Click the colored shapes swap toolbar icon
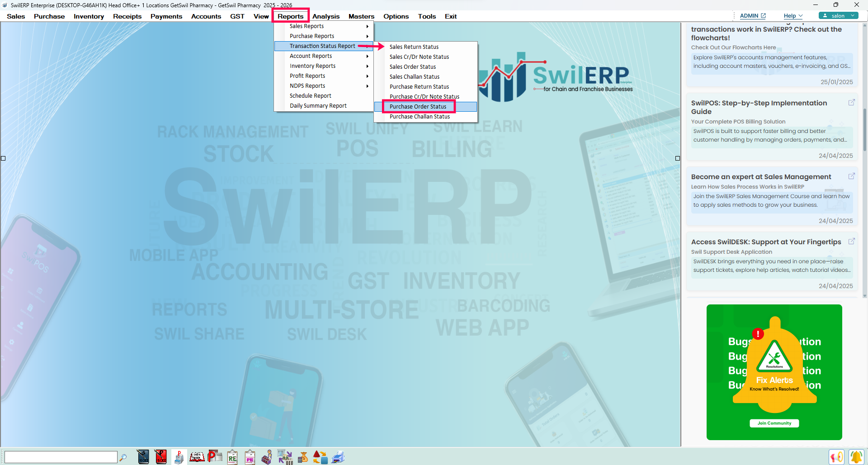 [320, 457]
